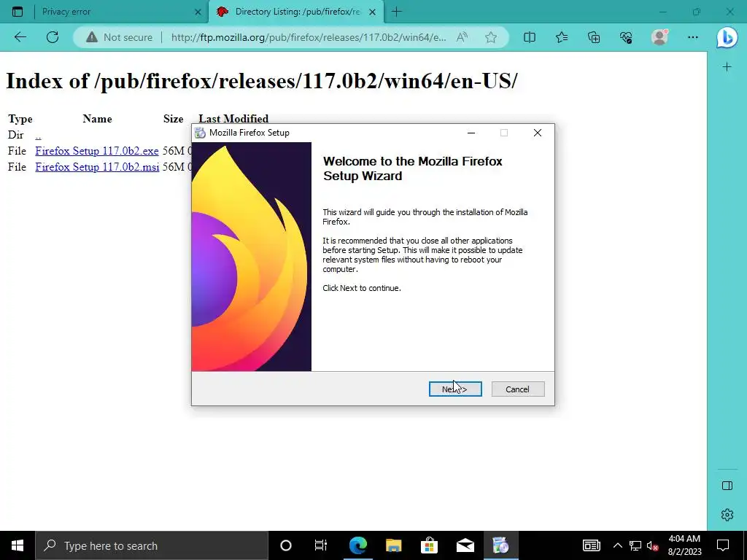Screen dimensions: 747x560
Task: Open Microsoft Edge from taskbar
Action: [x=357, y=545]
